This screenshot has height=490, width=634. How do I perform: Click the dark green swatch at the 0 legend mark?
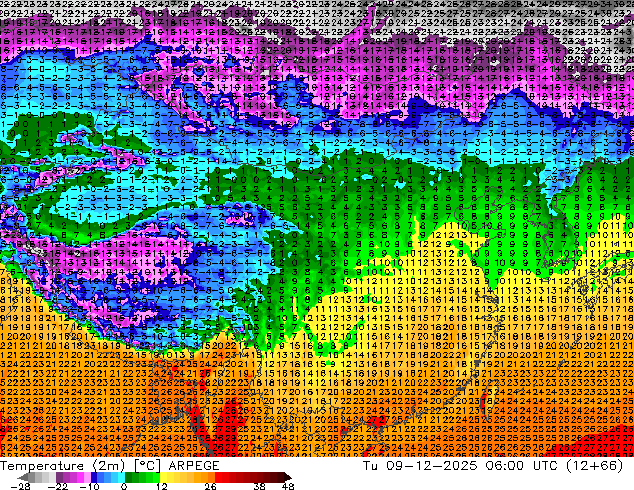[x=129, y=477]
